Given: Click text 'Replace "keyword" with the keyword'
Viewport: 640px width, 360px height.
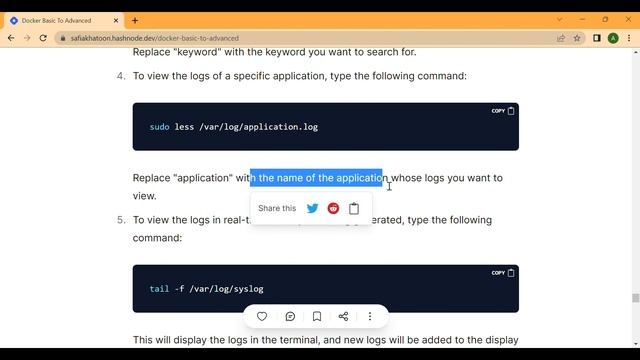Looking at the screenshot, I should [x=219, y=52].
